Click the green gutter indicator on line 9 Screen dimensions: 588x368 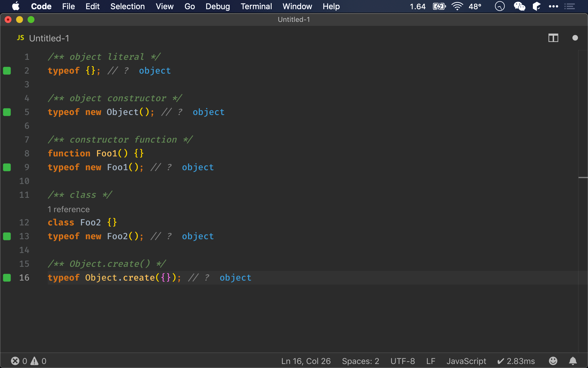7,167
